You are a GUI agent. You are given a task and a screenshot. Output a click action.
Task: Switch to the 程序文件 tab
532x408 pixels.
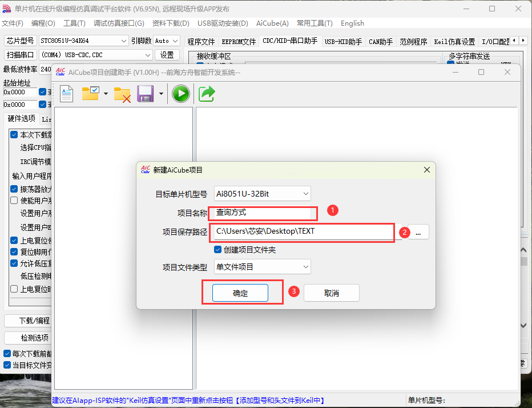[201, 42]
